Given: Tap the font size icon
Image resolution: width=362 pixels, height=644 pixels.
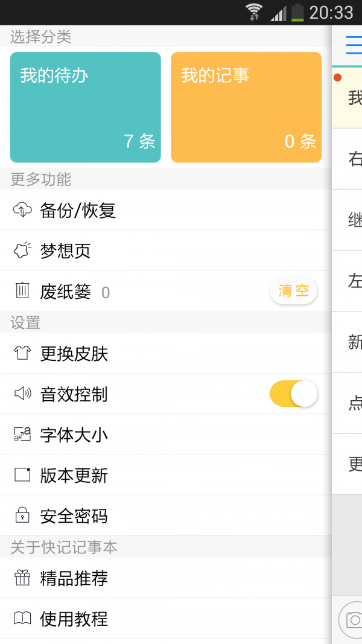Looking at the screenshot, I should click(x=22, y=435).
